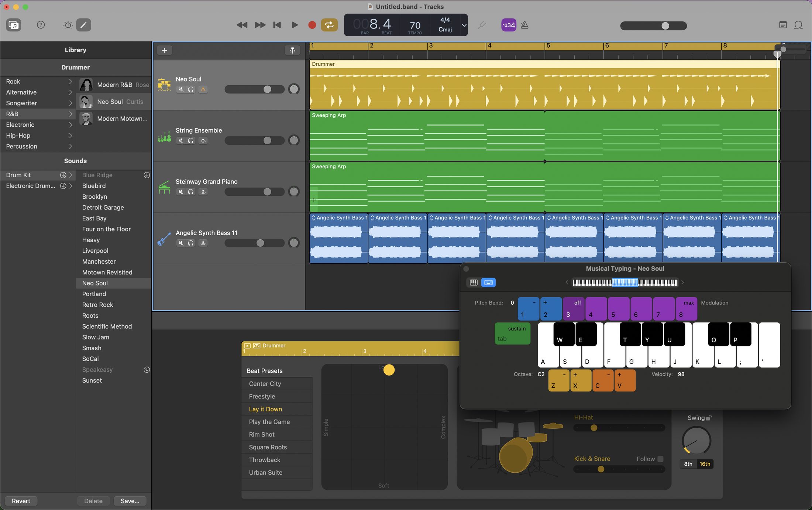Toggle input monitoring on Angelic Synth Bass 11
The width and height of the screenshot is (812, 510).
203,243
